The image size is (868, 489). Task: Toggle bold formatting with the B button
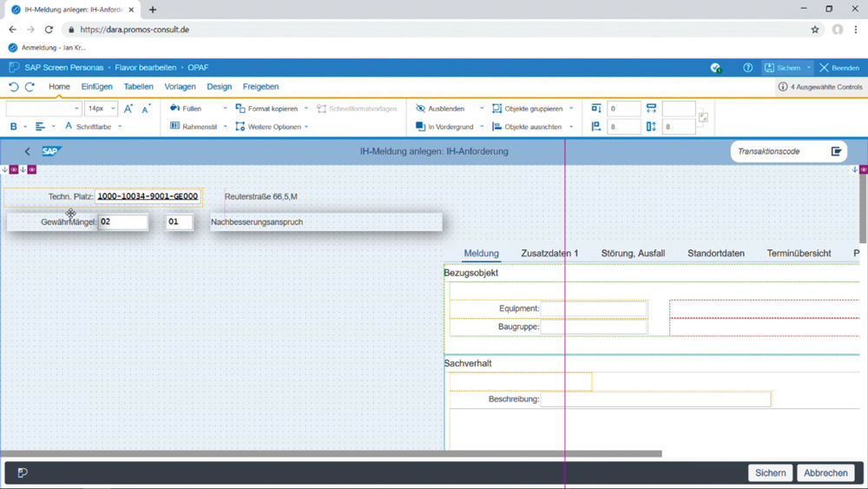tap(14, 127)
